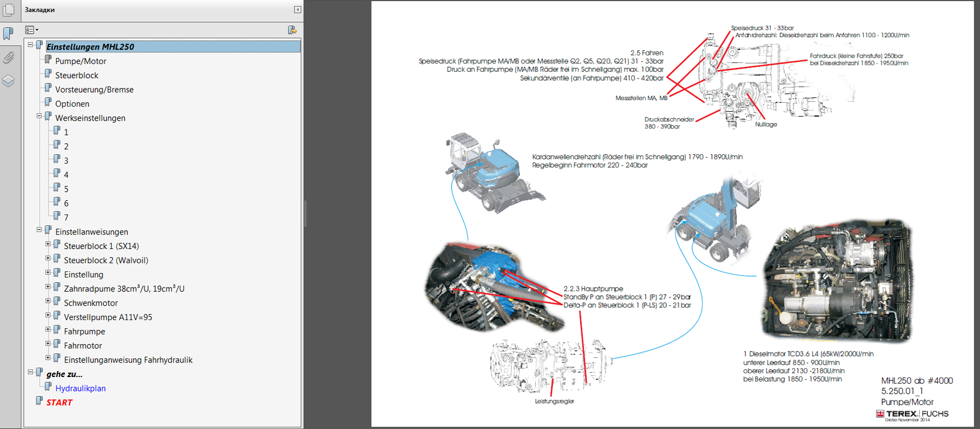Open the Attachments paperclip panel
The image size is (980, 429).
click(x=8, y=57)
